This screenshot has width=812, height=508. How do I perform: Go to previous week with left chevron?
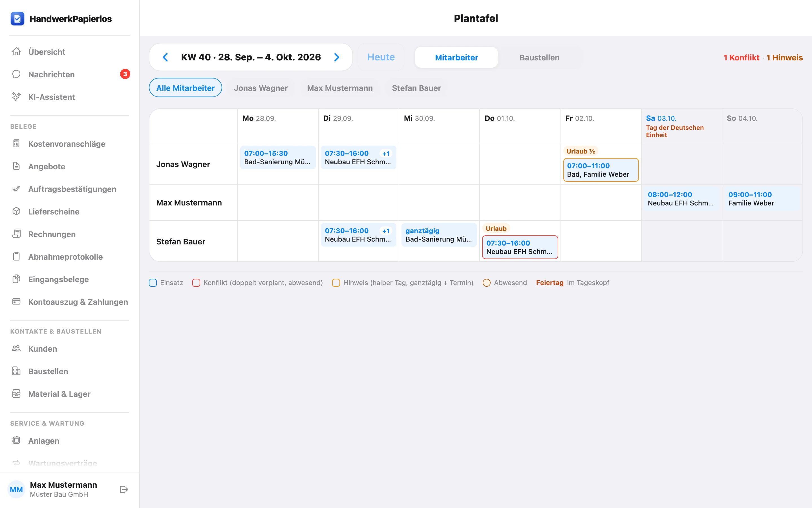point(165,57)
